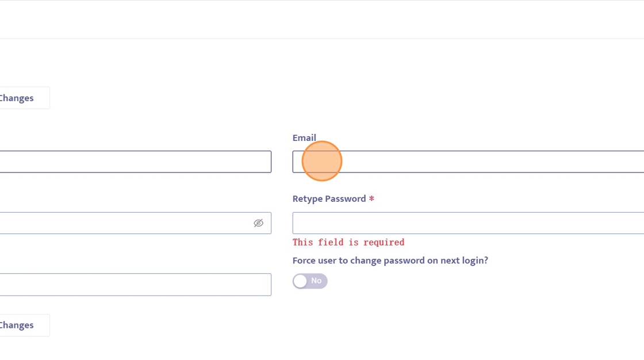Screen dimensions: 644x360
Task: Click the Retype Password label
Action: [329, 199]
